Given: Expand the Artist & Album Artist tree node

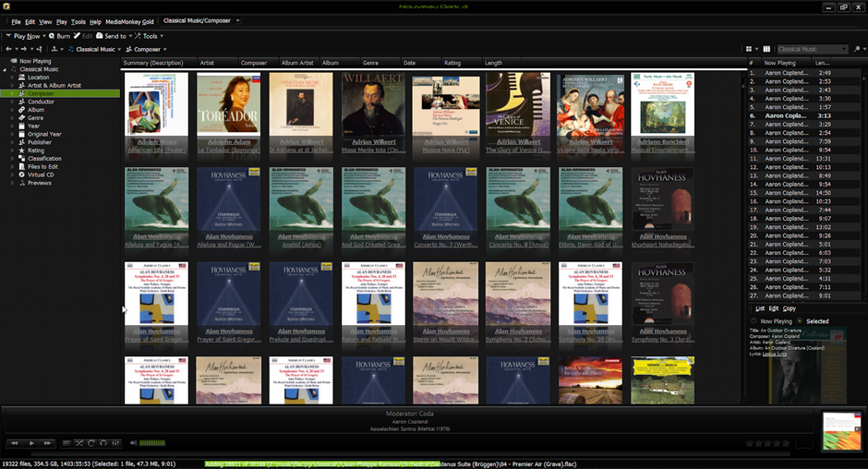Looking at the screenshot, I should (12, 86).
